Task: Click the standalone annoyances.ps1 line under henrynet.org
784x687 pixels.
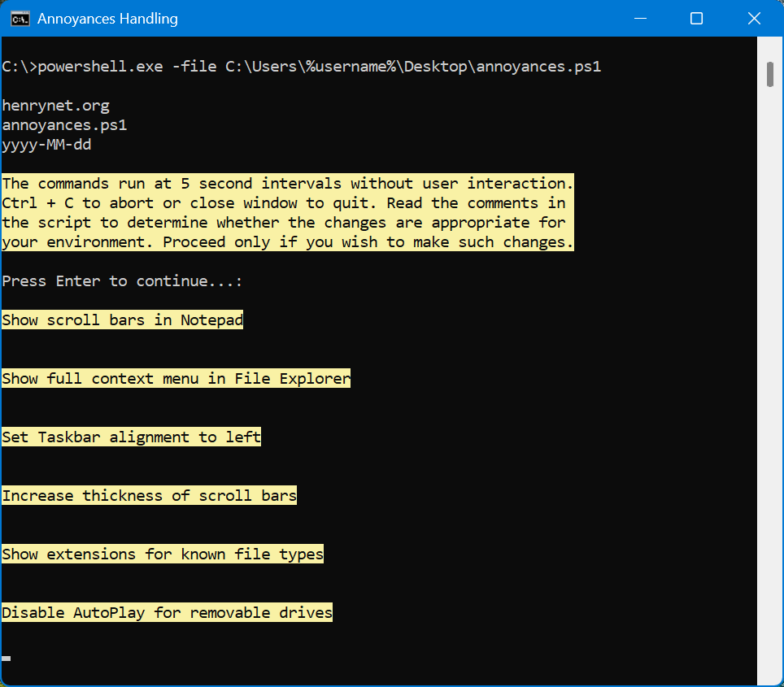Action: [x=64, y=125]
